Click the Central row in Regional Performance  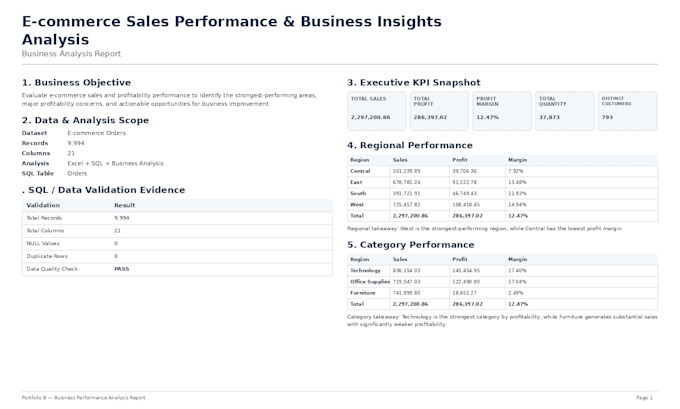click(502, 171)
